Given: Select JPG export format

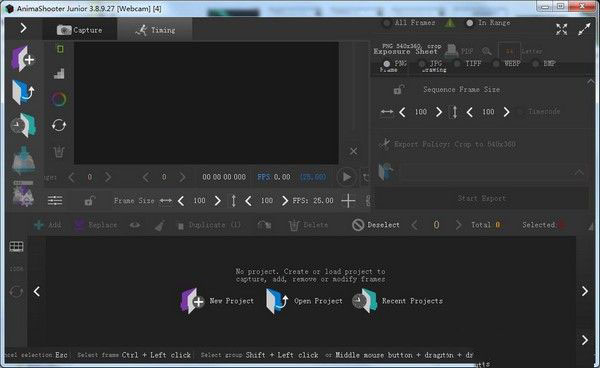Looking at the screenshot, I should (422, 64).
